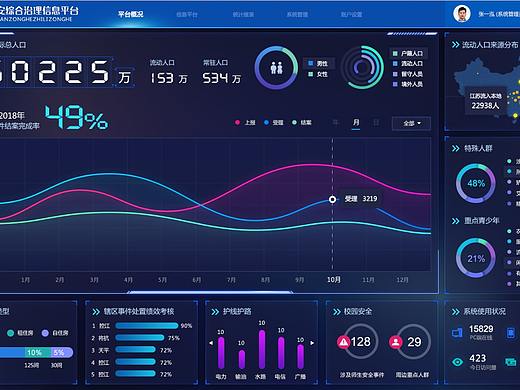The height and width of the screenshot is (390, 520).
Task: Click double-chevron icon beside 辖区事件处置绩效考核
Action: click(x=96, y=312)
